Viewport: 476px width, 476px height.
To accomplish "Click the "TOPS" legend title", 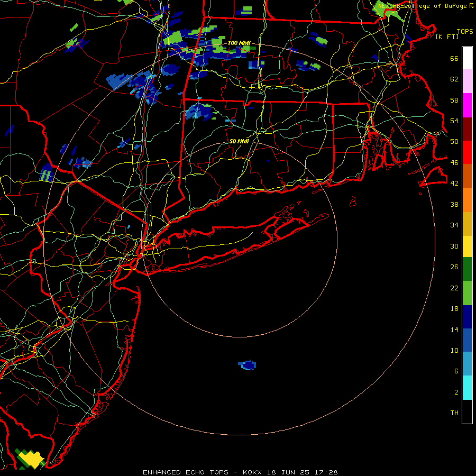I will coord(465,32).
